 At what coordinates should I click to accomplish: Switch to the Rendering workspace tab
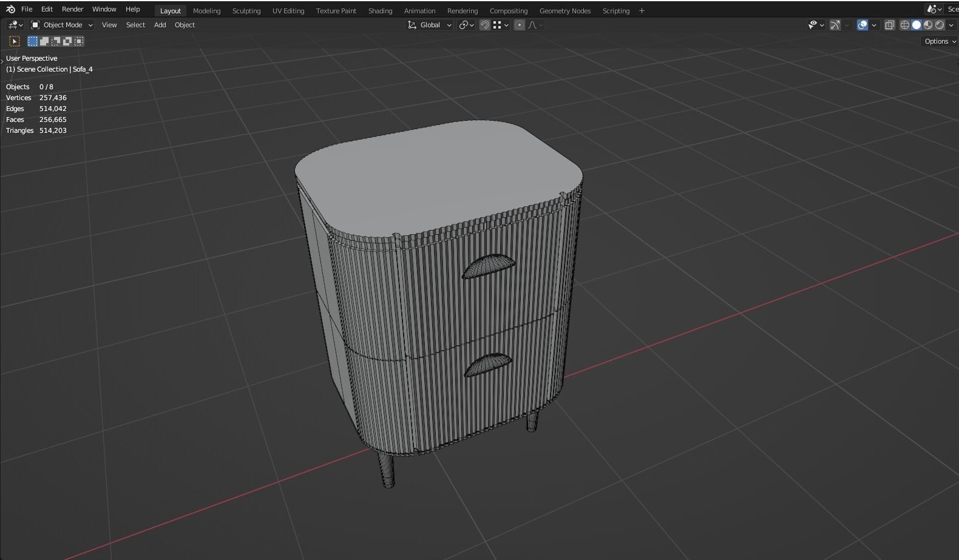coord(463,11)
